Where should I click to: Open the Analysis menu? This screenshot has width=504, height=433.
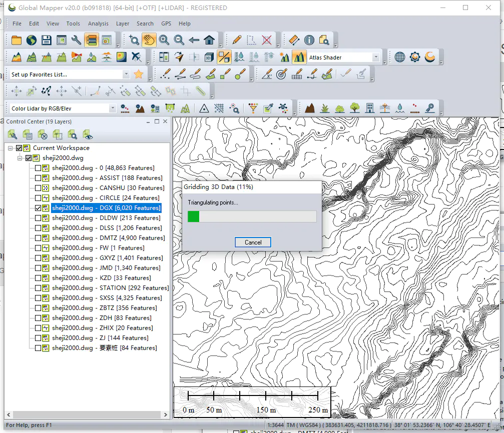click(98, 23)
